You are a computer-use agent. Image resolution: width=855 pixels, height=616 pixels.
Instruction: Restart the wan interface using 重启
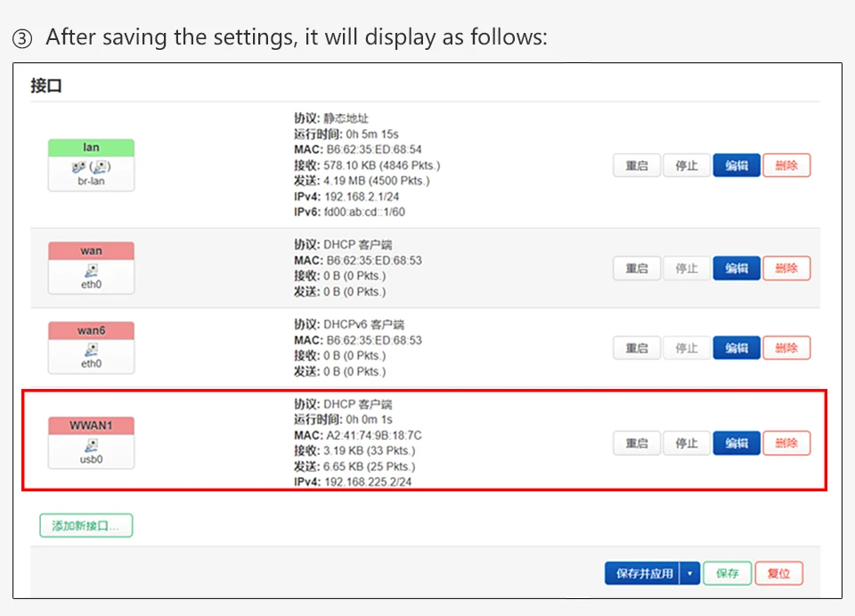point(636,268)
